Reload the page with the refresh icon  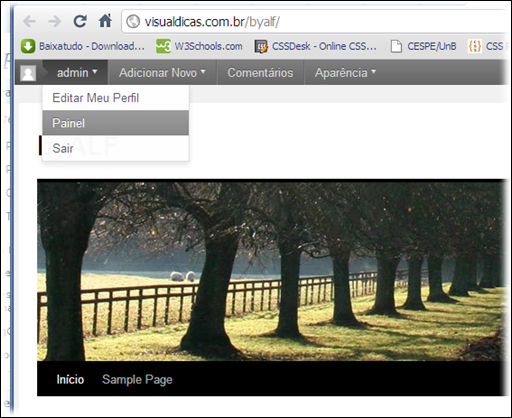click(80, 21)
